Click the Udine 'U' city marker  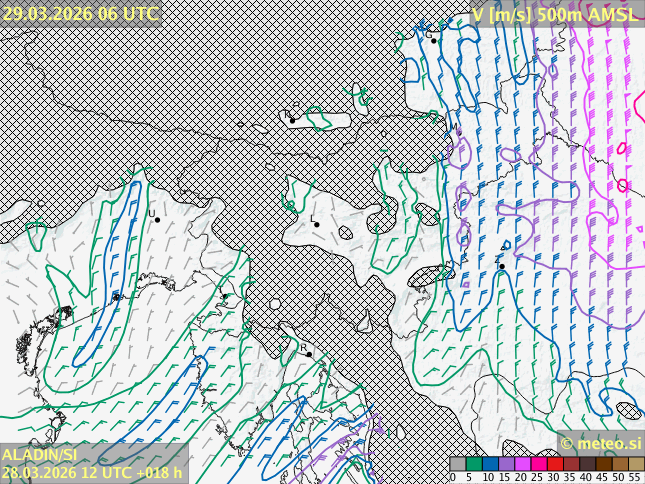click(157, 219)
